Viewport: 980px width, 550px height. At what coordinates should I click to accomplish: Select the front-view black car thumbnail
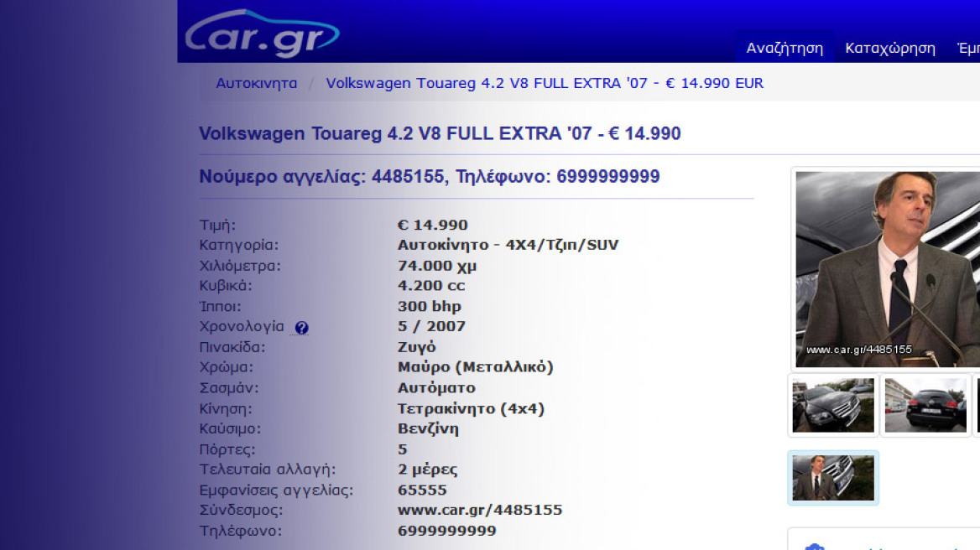(832, 405)
